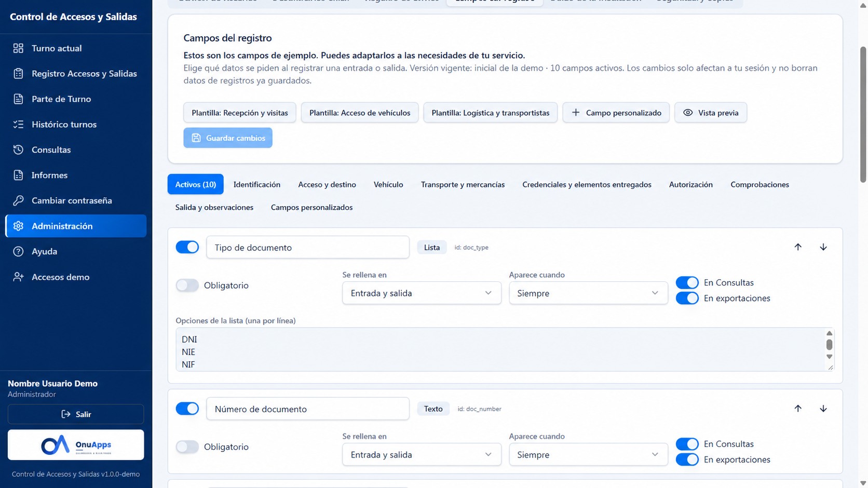868x488 pixels.
Task: Apply Plantilla: Acceso de vehículos
Action: coord(360,113)
